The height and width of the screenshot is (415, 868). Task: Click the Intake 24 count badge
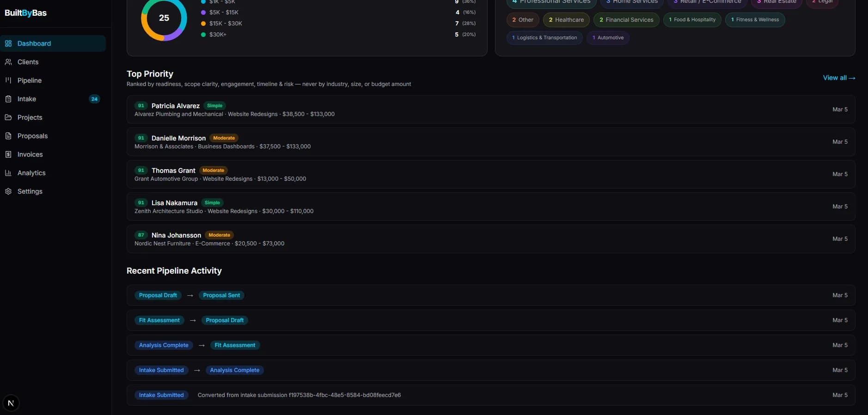pyautogui.click(x=94, y=99)
